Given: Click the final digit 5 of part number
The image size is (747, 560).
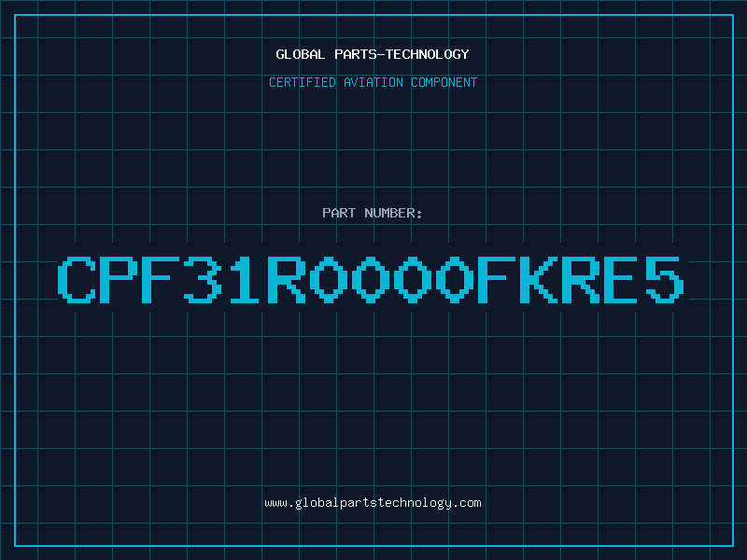Looking at the screenshot, I should pyautogui.click(x=665, y=279).
